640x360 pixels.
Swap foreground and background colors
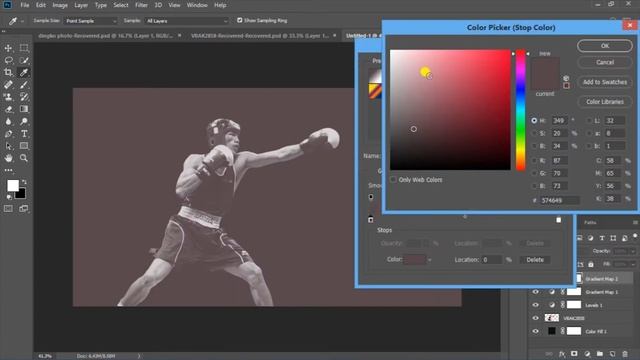coord(24,182)
